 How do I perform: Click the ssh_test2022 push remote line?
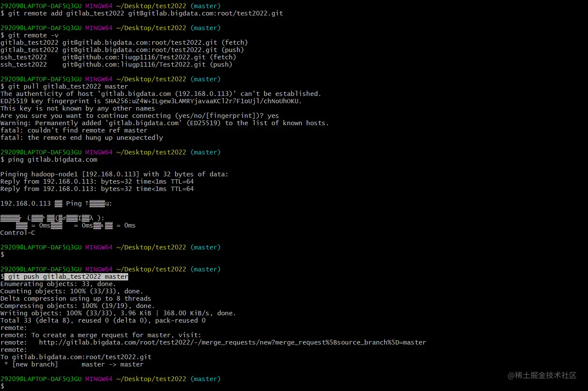pyautogui.click(x=116, y=65)
